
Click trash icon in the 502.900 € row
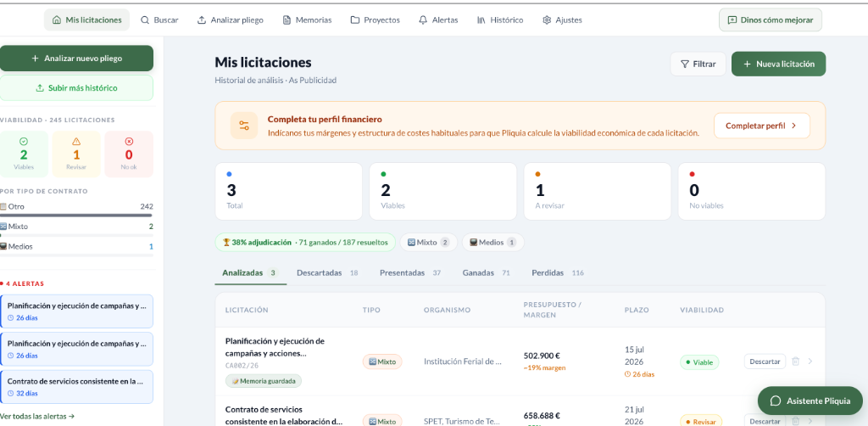(795, 362)
